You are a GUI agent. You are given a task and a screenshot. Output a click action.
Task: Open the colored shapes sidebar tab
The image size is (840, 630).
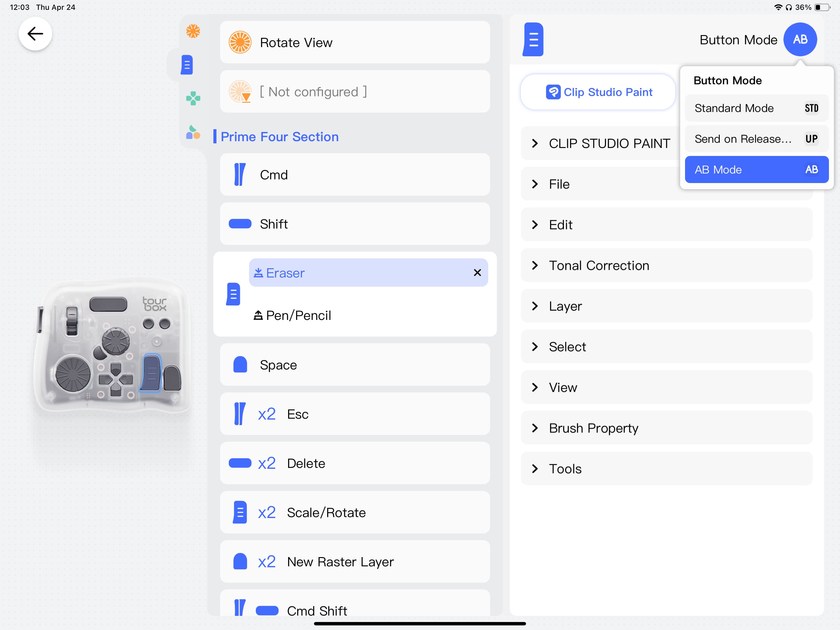tap(193, 132)
